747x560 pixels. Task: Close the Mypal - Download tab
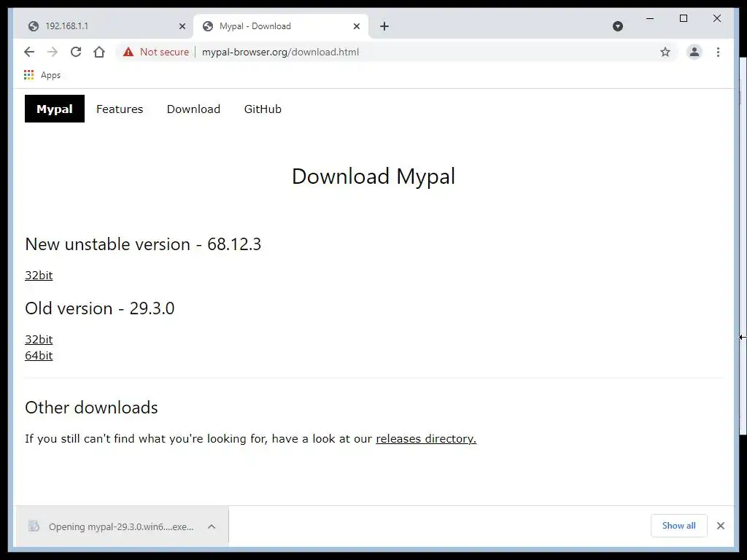click(356, 26)
